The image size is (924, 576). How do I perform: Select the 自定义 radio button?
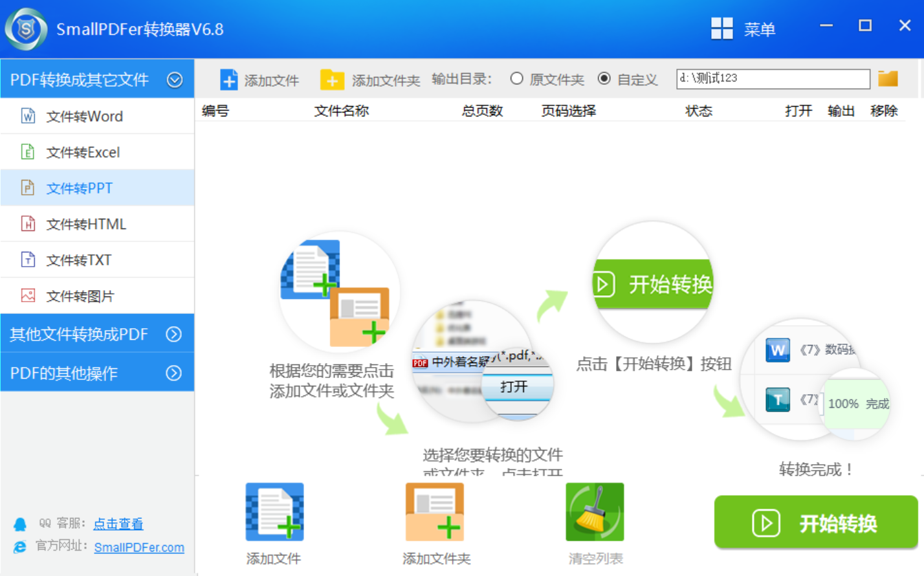tap(604, 78)
